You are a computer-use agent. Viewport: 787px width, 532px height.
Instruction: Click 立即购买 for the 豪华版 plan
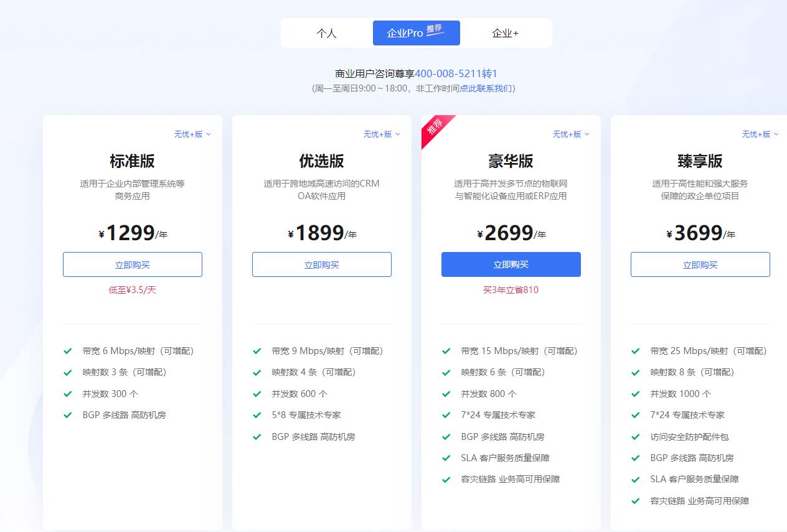(511, 264)
